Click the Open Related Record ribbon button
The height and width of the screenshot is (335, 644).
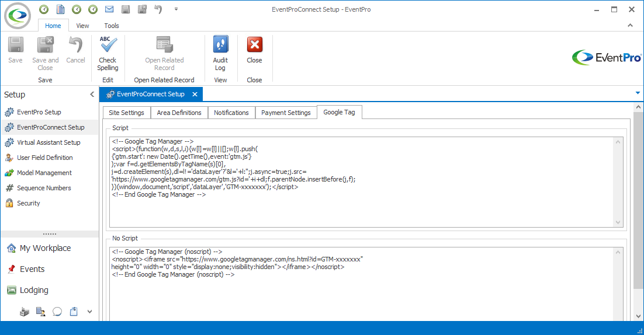pyautogui.click(x=164, y=54)
